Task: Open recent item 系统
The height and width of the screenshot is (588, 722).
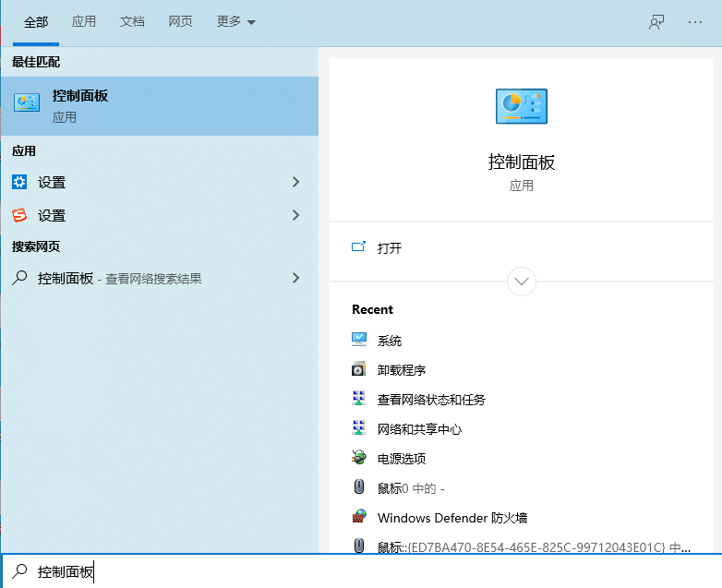Action: 390,341
